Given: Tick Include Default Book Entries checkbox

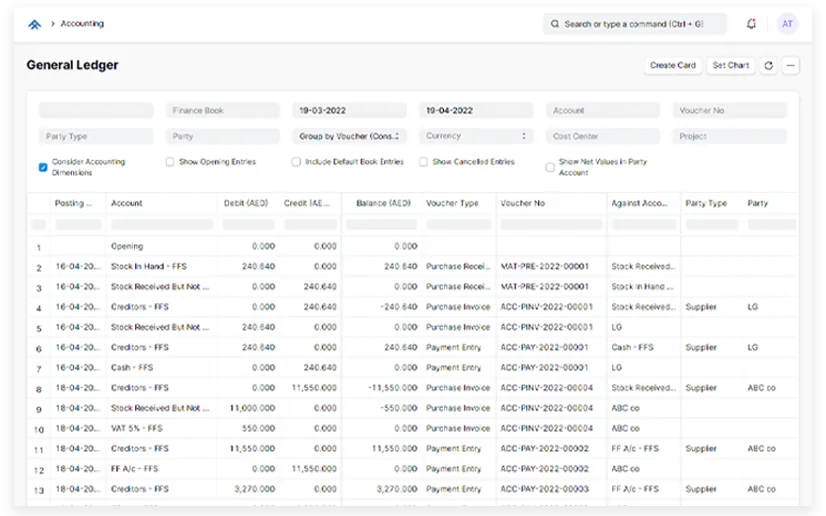Looking at the screenshot, I should [x=296, y=162].
